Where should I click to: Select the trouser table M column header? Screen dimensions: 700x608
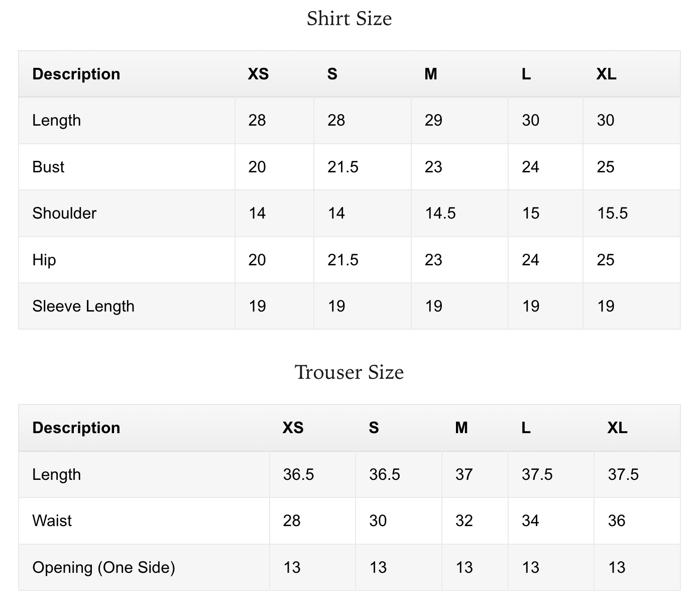coord(461,428)
